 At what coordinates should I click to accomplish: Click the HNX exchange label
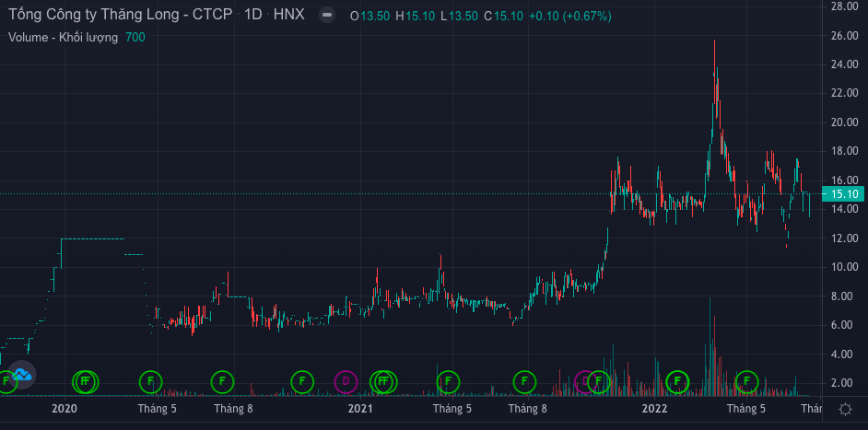pyautogui.click(x=289, y=16)
